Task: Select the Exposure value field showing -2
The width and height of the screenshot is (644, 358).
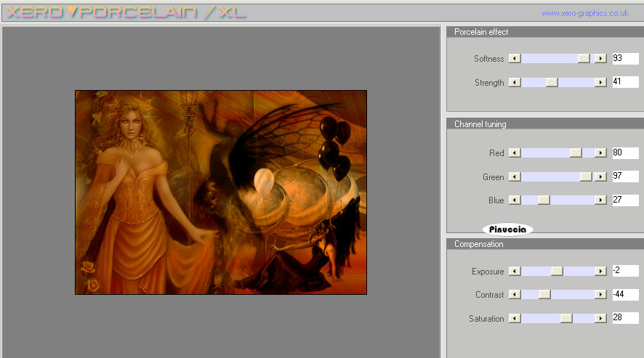Action: pyautogui.click(x=626, y=271)
